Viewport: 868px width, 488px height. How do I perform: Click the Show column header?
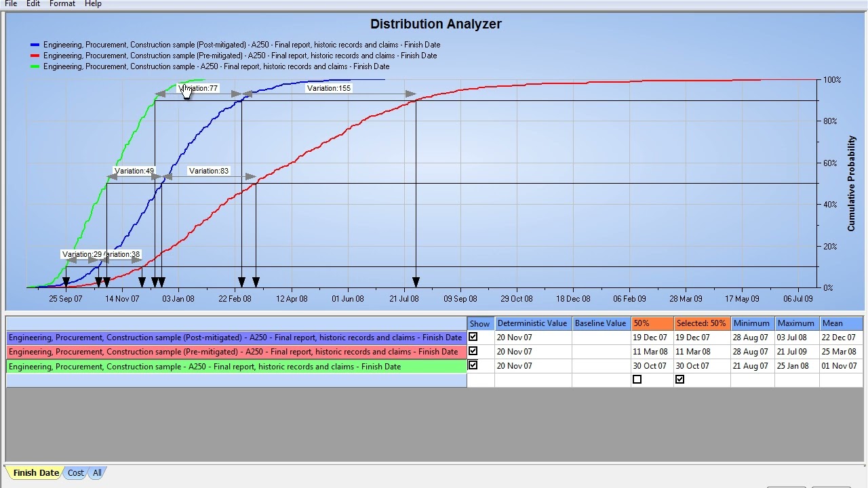[x=481, y=323]
